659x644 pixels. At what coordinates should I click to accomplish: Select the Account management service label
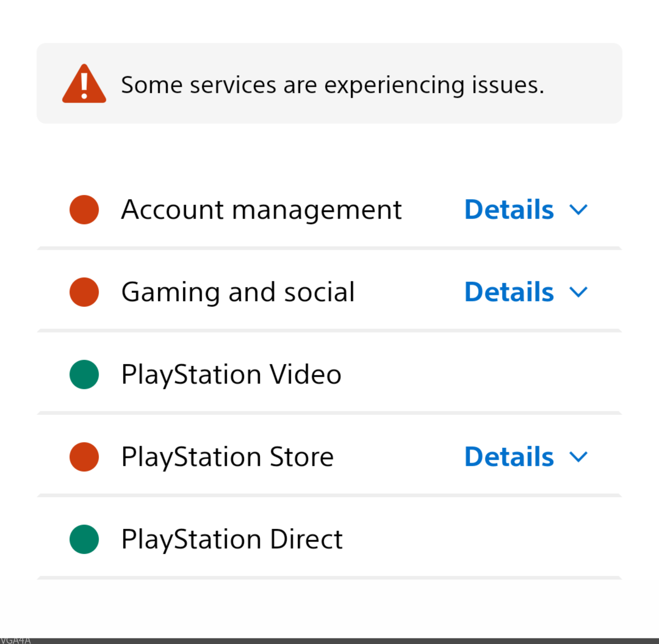[x=261, y=210]
